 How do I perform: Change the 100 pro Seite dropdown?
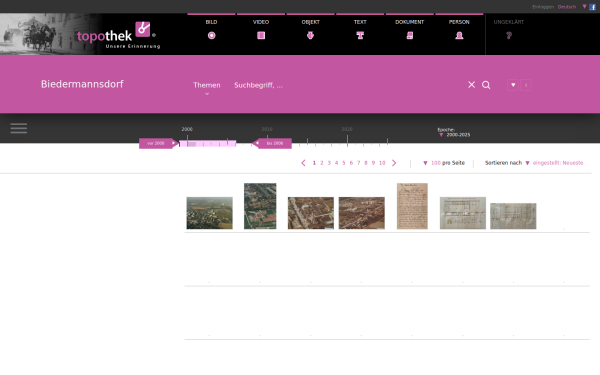click(x=444, y=163)
